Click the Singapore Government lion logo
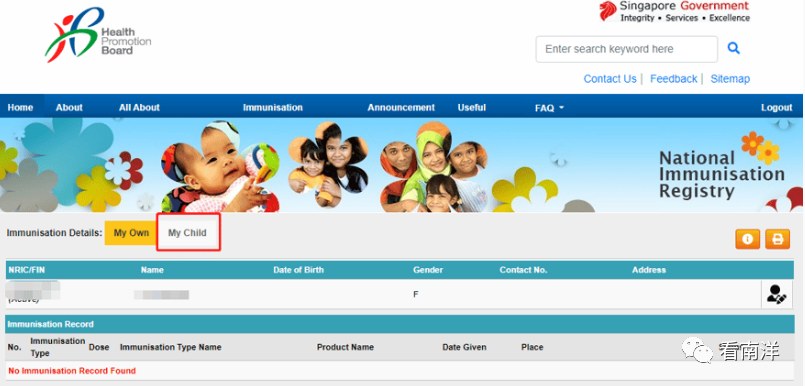Viewport: 805px width, 386px height. click(608, 11)
